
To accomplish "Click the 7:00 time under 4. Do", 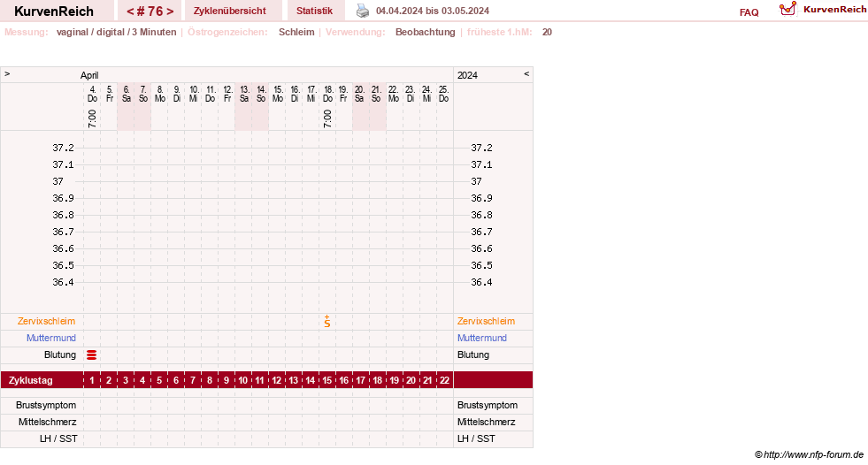I will click(x=92, y=118).
